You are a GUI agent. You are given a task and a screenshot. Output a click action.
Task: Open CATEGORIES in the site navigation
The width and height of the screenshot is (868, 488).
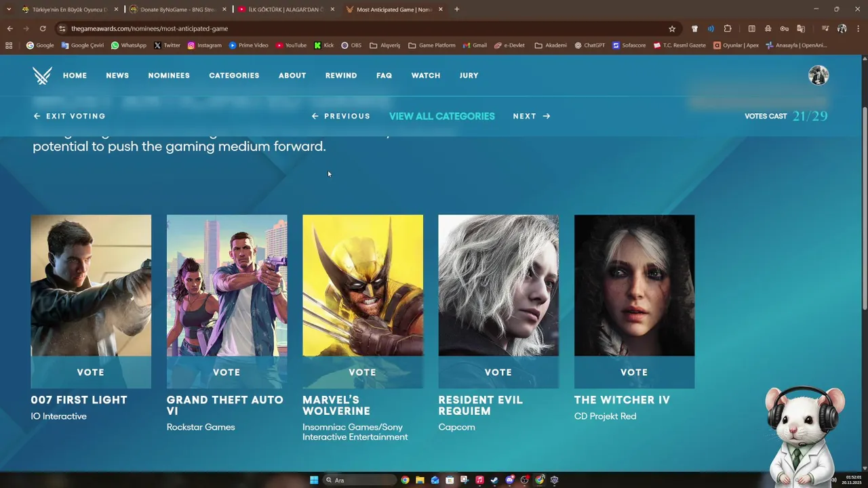click(234, 75)
